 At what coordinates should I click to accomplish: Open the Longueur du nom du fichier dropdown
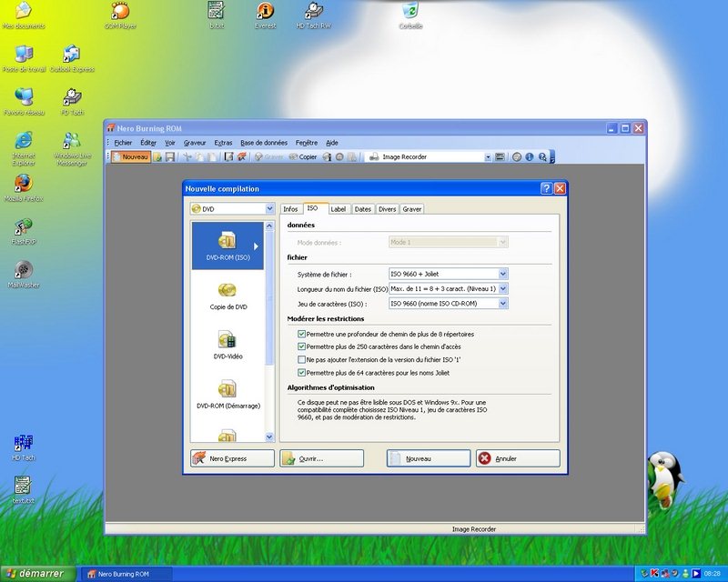tap(503, 288)
